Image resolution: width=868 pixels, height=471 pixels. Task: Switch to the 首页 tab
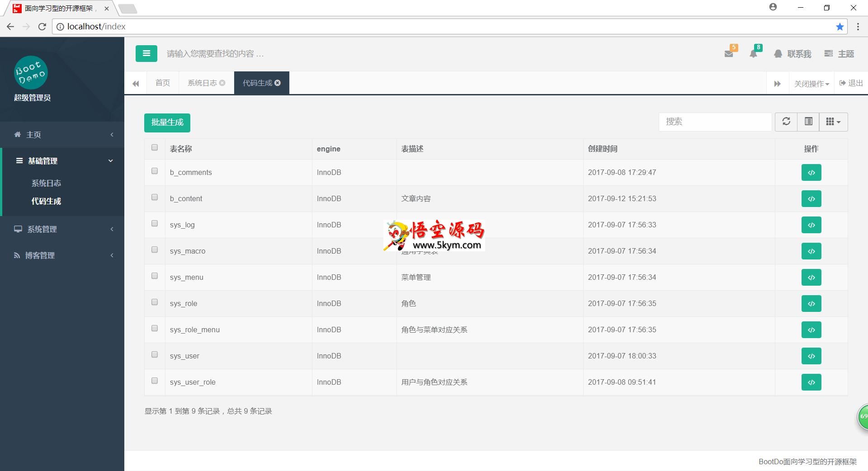[x=163, y=83]
